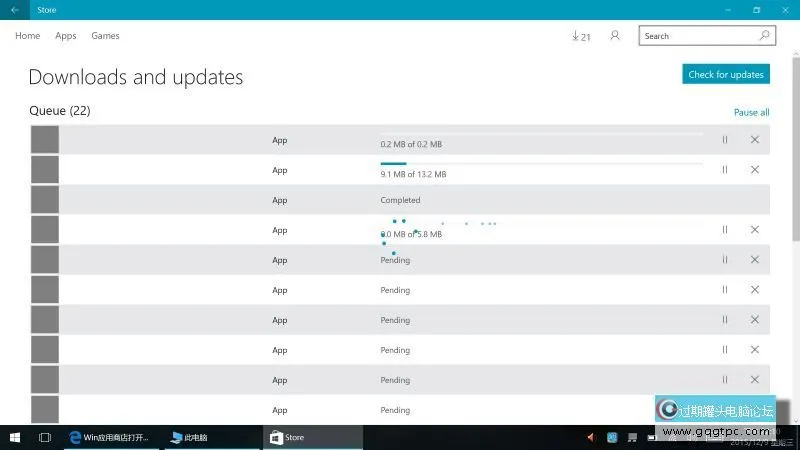
Task: Click the search magnifier icon
Action: [x=765, y=36]
